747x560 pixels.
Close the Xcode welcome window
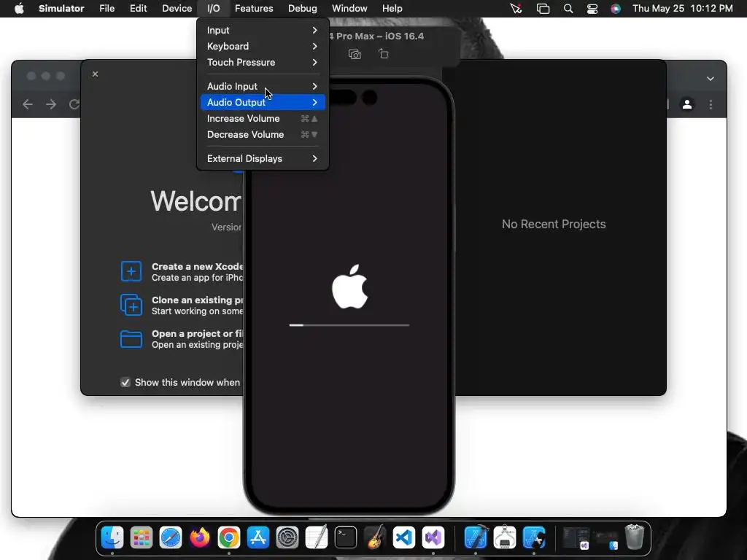click(x=96, y=74)
